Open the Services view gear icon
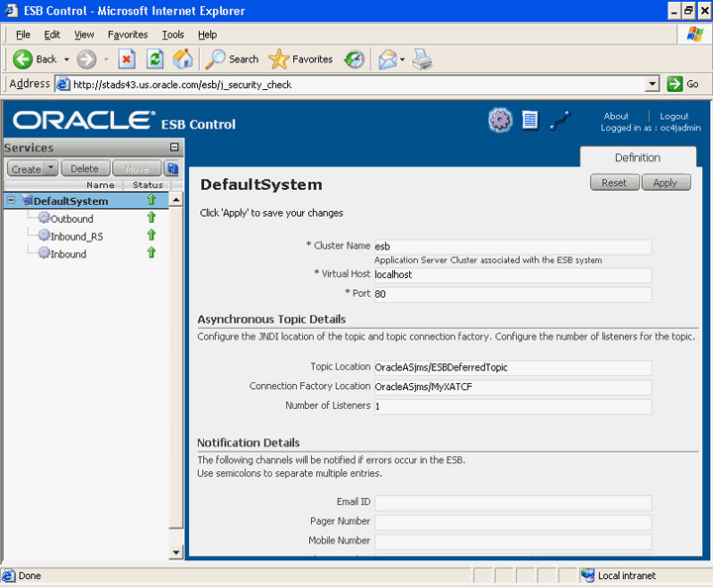This screenshot has width=713, height=588. click(500, 121)
